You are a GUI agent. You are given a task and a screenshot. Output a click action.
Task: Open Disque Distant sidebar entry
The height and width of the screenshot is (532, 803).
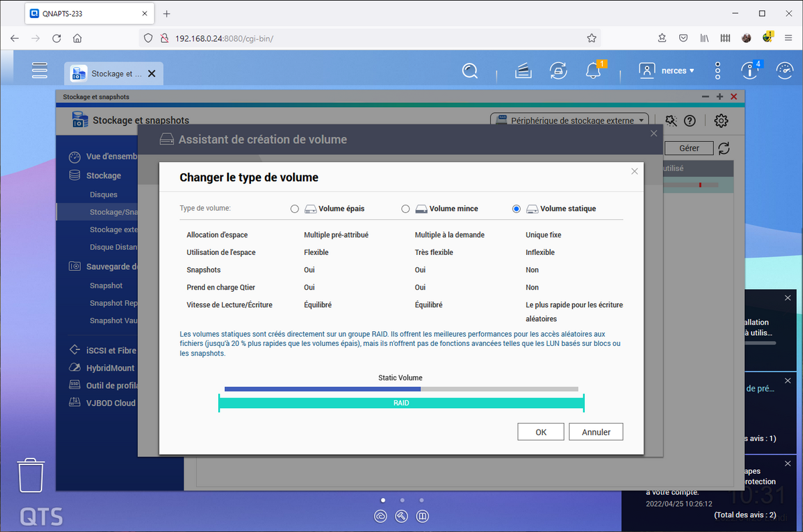(x=113, y=247)
